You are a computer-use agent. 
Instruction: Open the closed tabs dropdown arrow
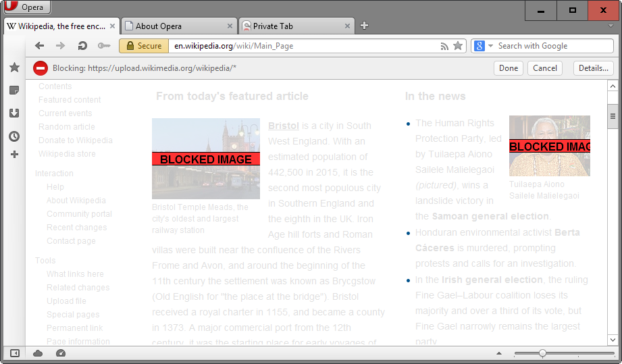click(611, 26)
